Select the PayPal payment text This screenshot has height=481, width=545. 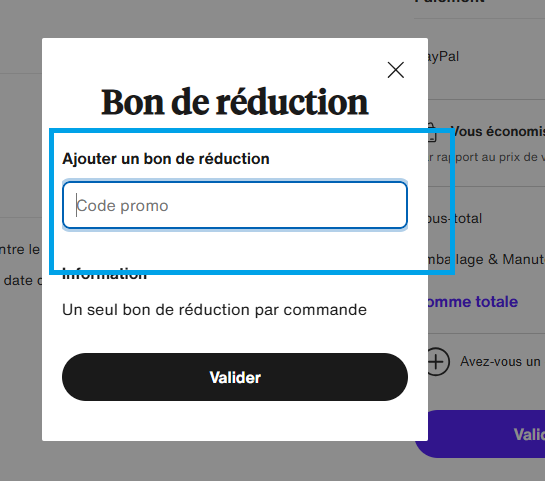tap(444, 57)
